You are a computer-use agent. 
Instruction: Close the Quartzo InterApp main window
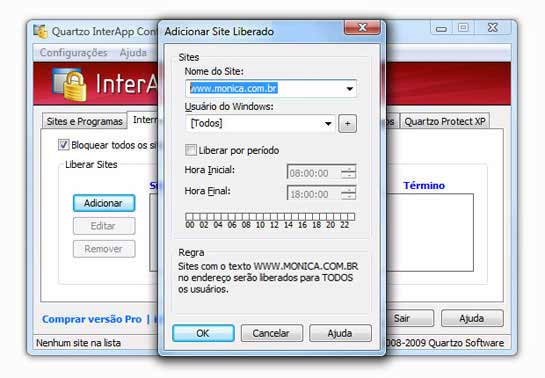point(493,28)
